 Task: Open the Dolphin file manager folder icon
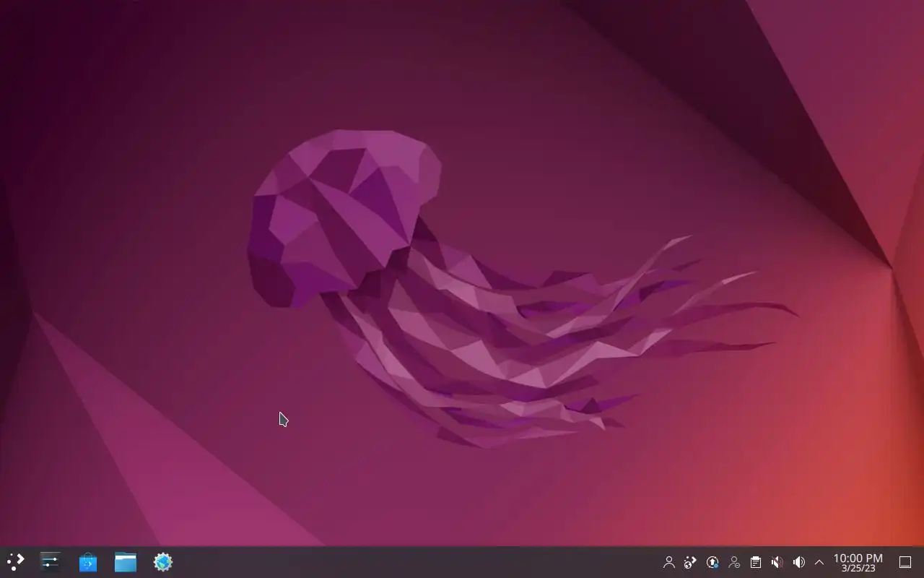(x=126, y=562)
